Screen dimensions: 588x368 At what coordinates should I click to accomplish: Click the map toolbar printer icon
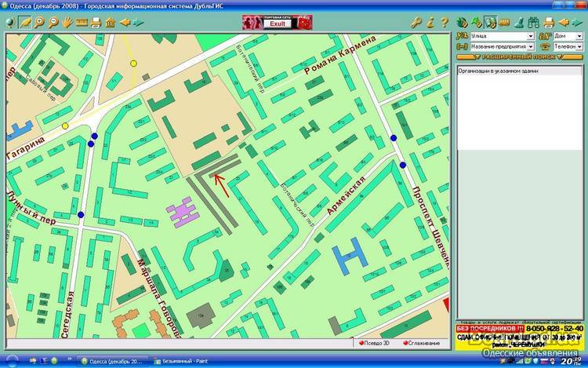(x=96, y=22)
